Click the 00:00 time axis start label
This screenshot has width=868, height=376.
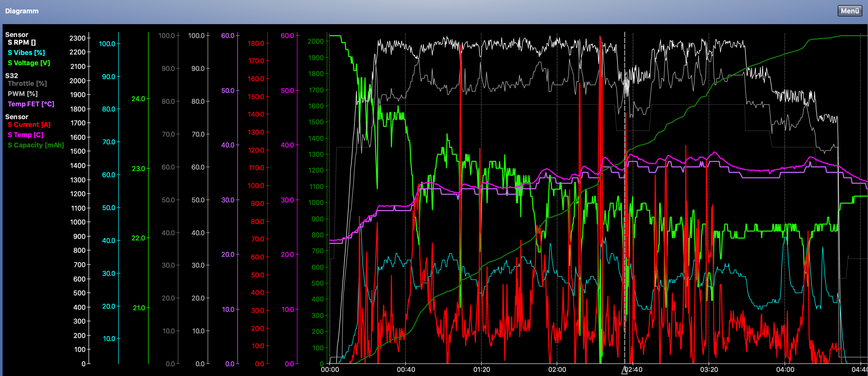(330, 370)
